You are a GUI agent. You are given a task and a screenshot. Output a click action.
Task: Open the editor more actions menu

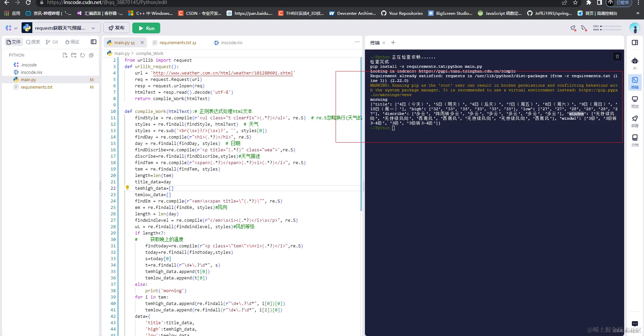357,42
